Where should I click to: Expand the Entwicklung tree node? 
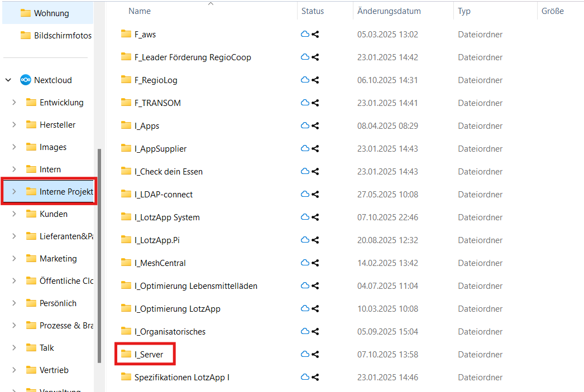[15, 103]
